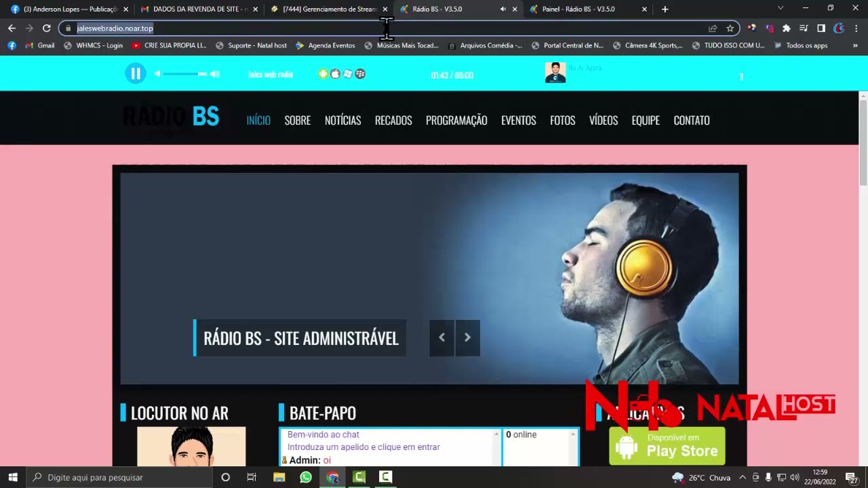Open the RECADOS menu page
This screenshot has width=868, height=488.
point(393,120)
